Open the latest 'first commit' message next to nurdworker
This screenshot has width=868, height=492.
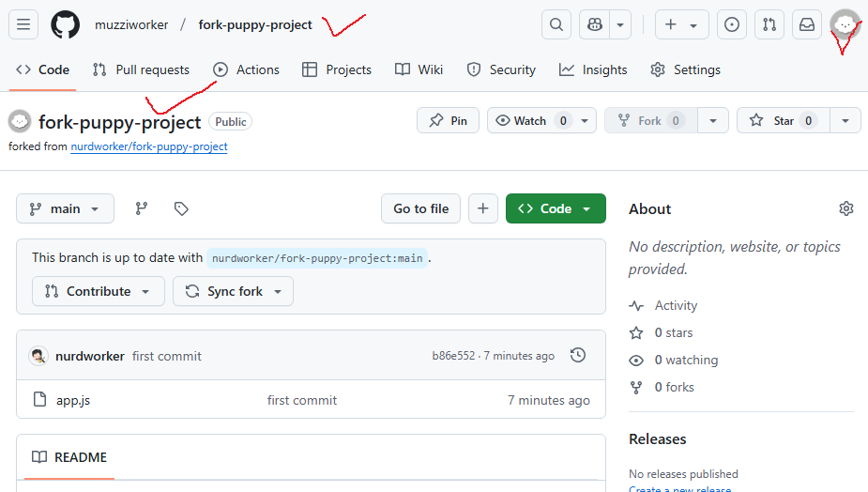tap(167, 356)
